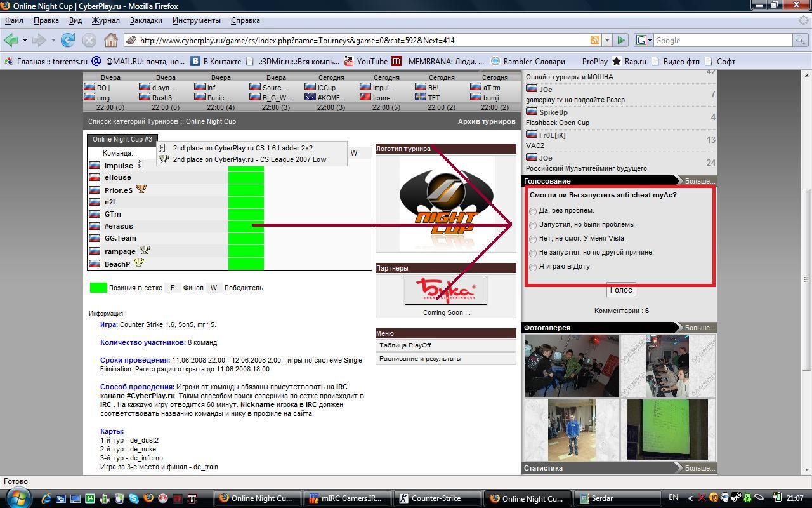The width and height of the screenshot is (812, 508).
Task: Open the Rap.ru star bookmark
Action: point(629,61)
